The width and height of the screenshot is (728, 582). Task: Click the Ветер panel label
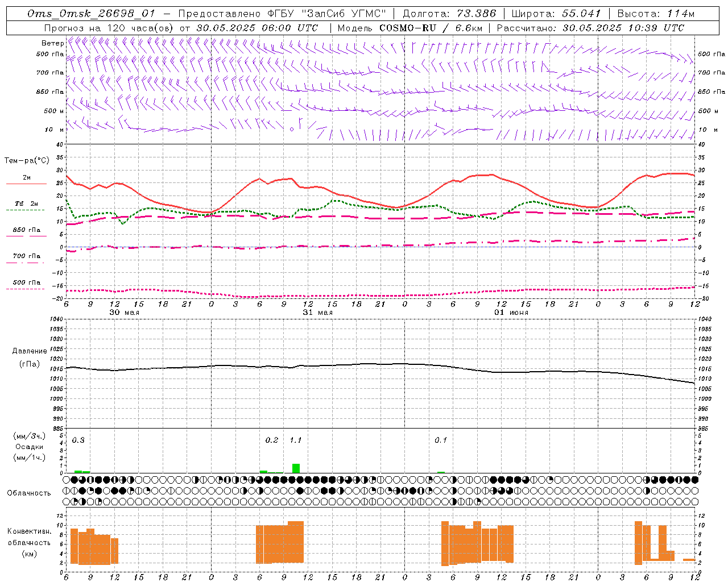[x=52, y=43]
